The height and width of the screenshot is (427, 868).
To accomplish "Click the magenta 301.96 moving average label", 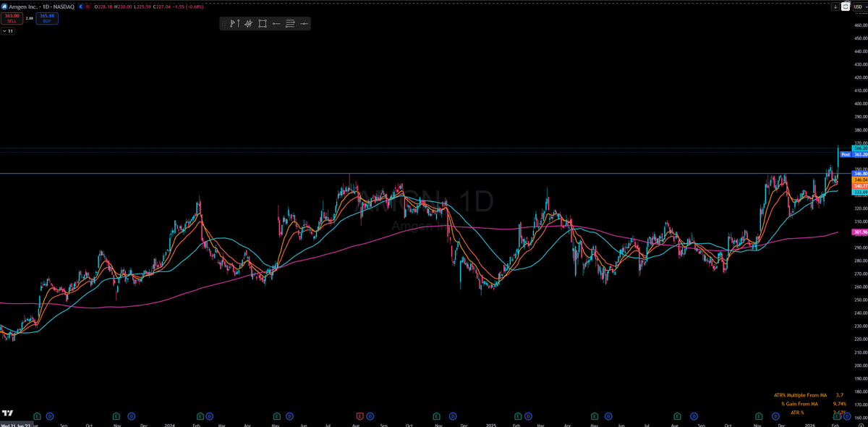I will point(860,232).
